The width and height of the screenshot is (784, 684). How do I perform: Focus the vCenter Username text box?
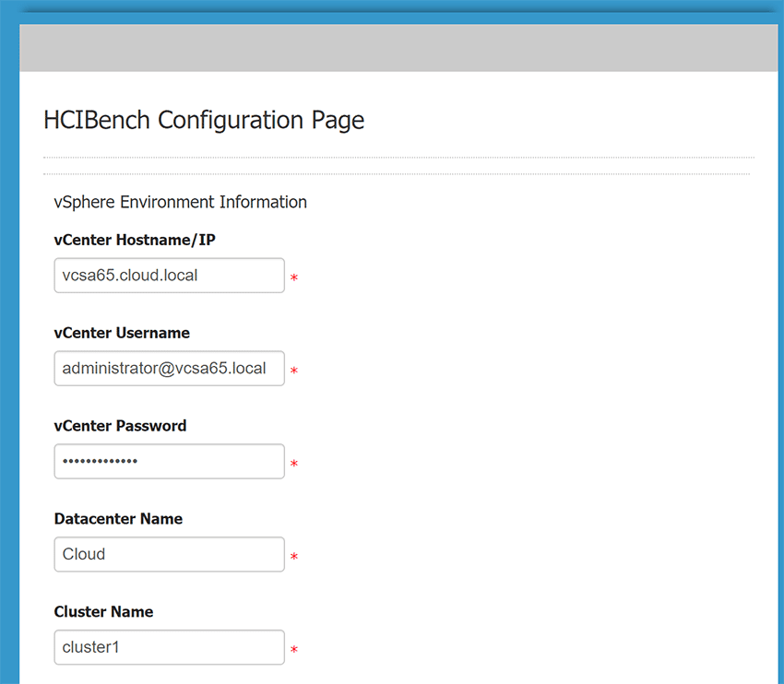pos(169,369)
